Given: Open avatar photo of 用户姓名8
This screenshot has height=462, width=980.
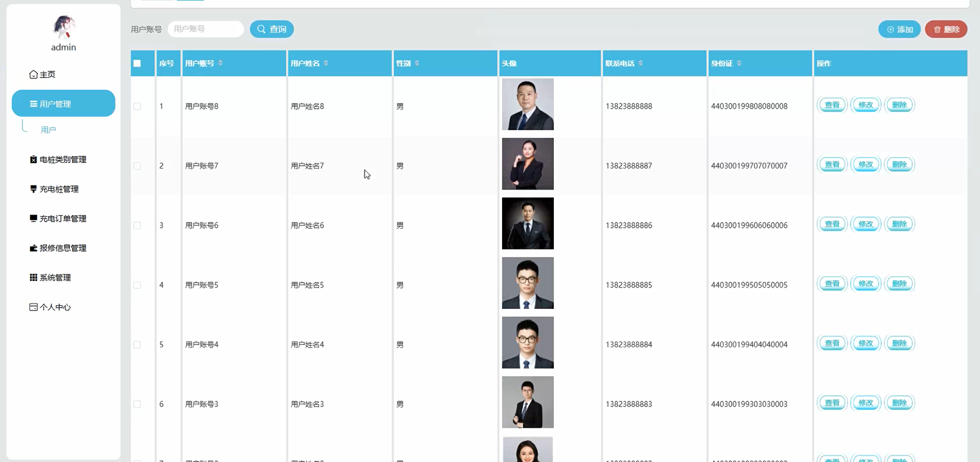Looking at the screenshot, I should pyautogui.click(x=528, y=104).
